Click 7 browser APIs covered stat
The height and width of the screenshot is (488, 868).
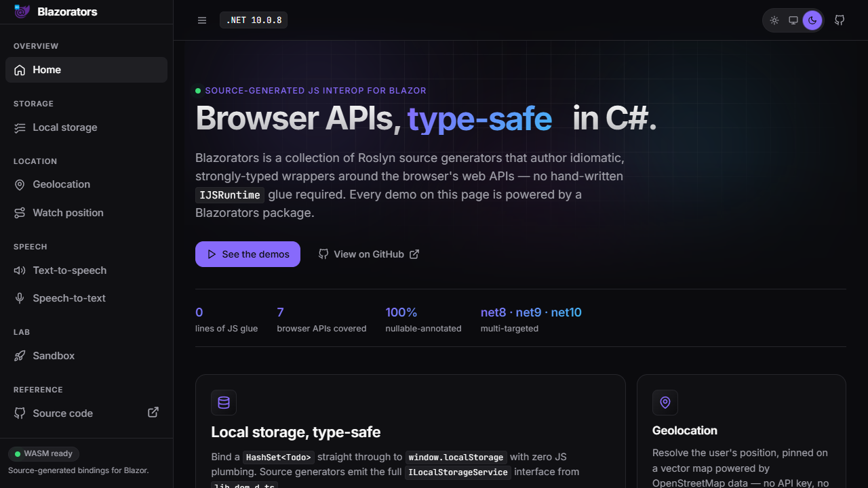point(321,320)
